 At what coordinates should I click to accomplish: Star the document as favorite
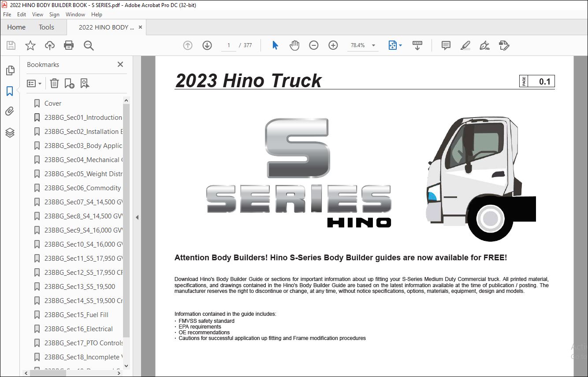(30, 45)
